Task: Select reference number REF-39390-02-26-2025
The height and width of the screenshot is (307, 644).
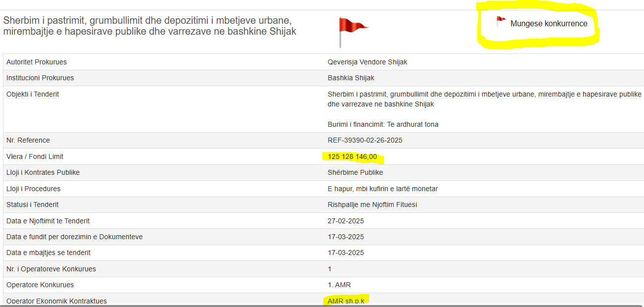Action: pos(365,140)
